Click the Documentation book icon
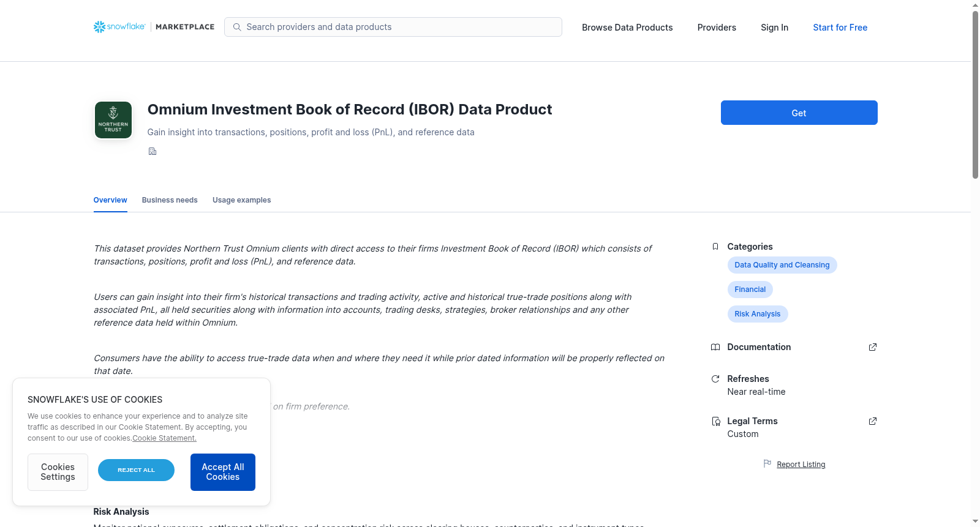The width and height of the screenshot is (980, 527). click(x=715, y=347)
